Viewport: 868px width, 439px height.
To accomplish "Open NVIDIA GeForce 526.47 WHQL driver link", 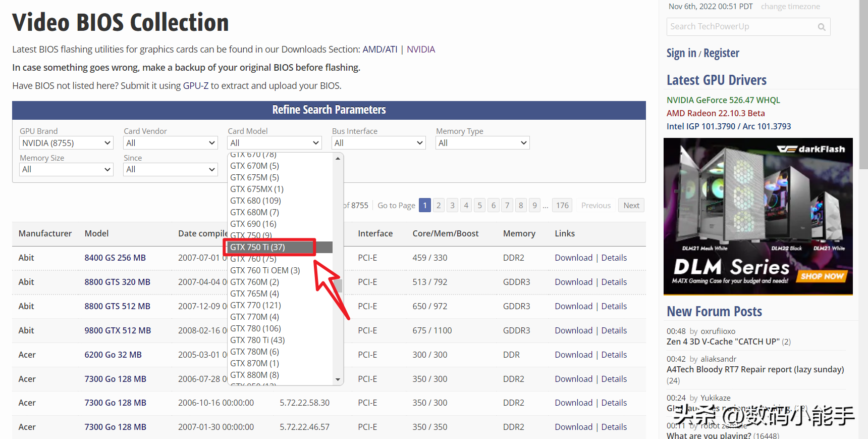I will coord(723,100).
